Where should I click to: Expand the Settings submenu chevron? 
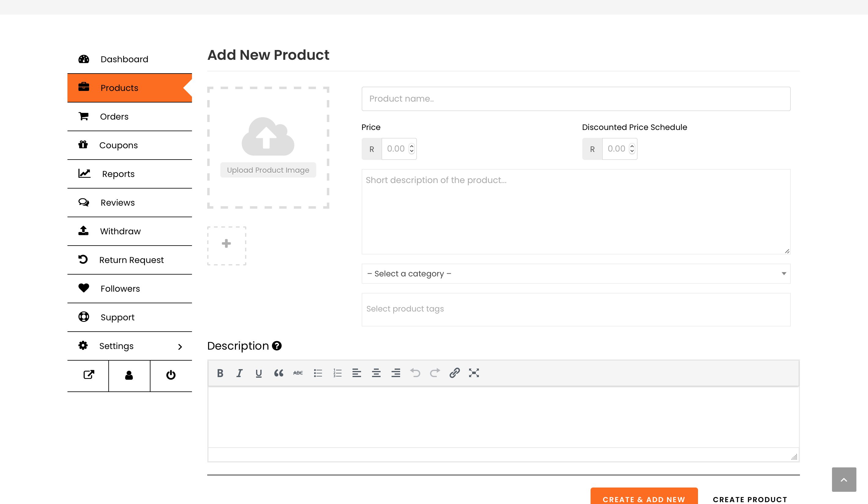point(180,347)
